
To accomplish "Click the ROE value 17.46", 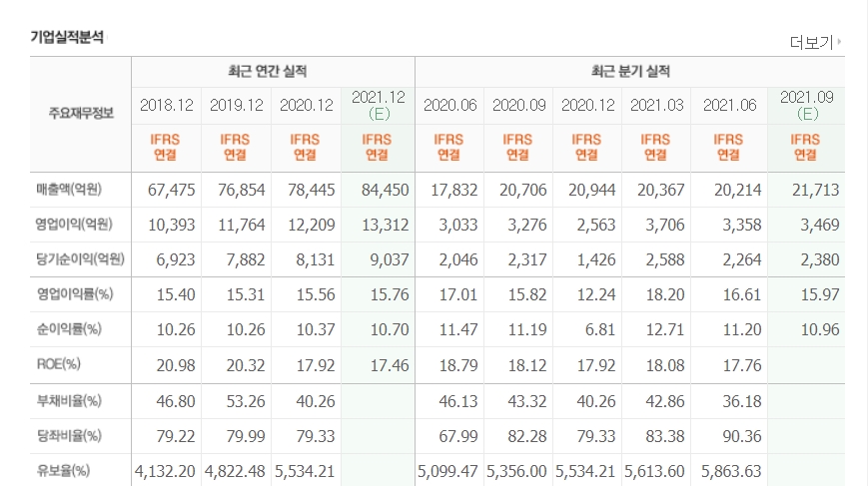I will (x=390, y=365).
